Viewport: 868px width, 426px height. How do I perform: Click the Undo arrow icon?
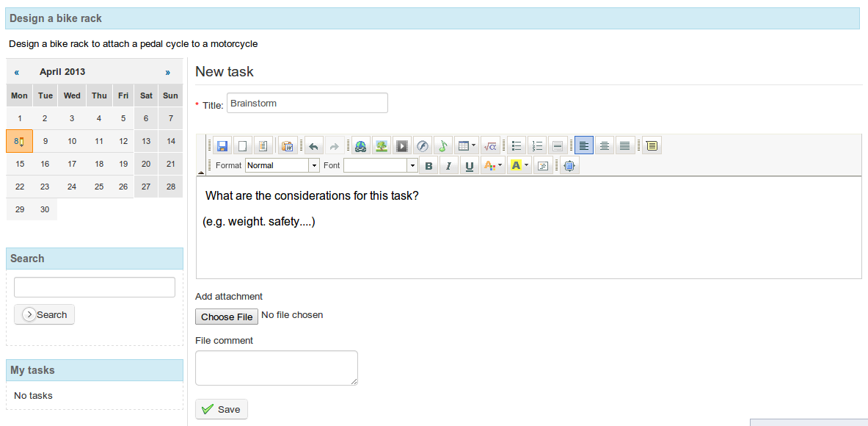pyautogui.click(x=313, y=145)
